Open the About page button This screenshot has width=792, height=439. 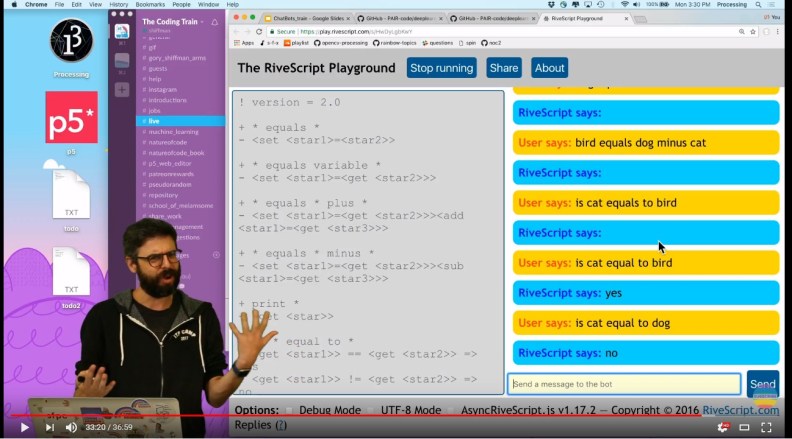click(550, 68)
